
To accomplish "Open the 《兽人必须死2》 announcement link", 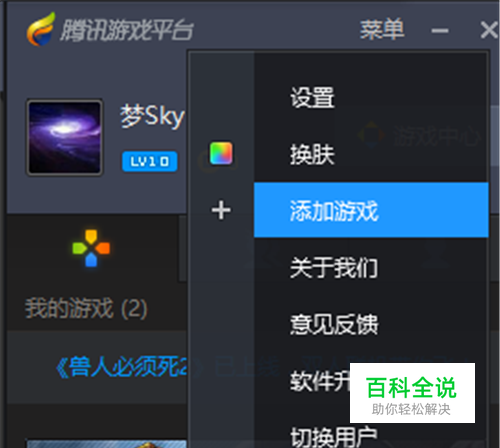I will (122, 367).
